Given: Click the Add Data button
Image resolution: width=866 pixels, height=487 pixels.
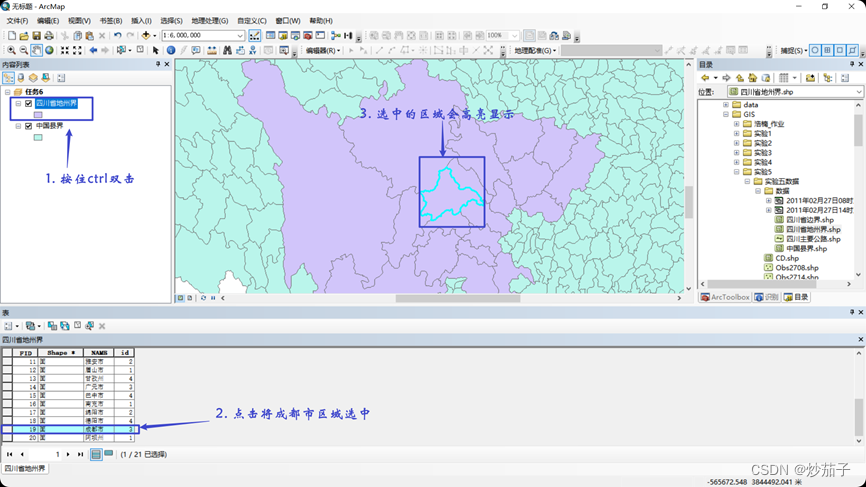Looking at the screenshot, I should (x=146, y=36).
